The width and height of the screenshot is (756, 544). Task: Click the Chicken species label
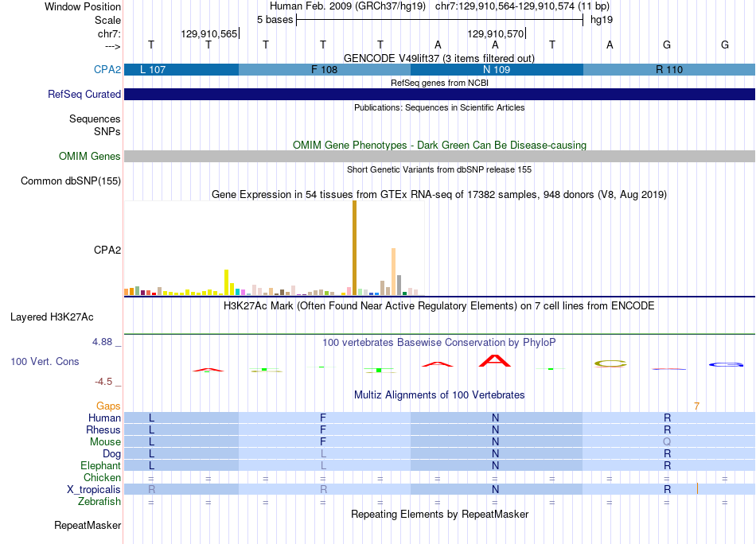tap(102, 477)
